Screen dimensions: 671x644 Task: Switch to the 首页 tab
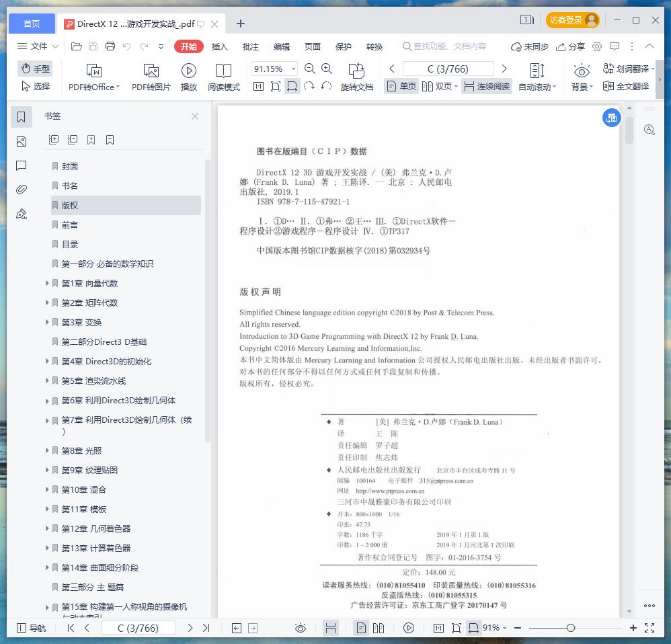[32, 24]
